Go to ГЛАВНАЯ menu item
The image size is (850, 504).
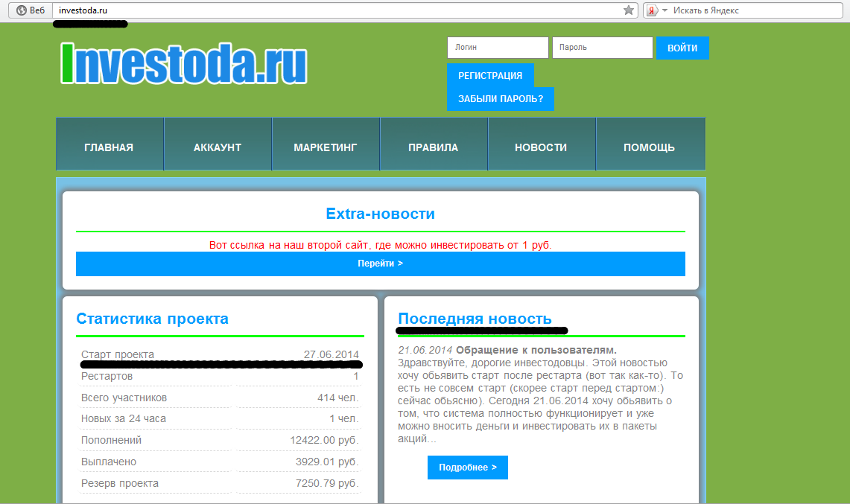click(x=110, y=144)
